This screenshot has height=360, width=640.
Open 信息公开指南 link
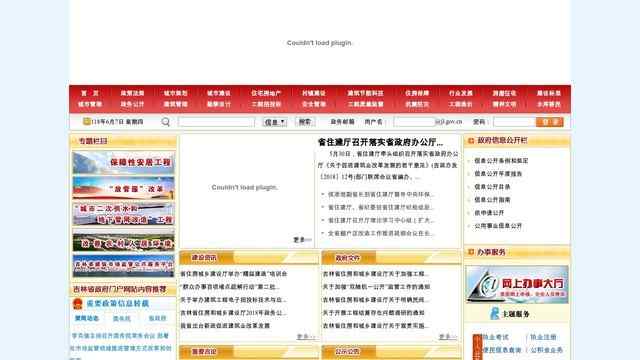click(492, 200)
